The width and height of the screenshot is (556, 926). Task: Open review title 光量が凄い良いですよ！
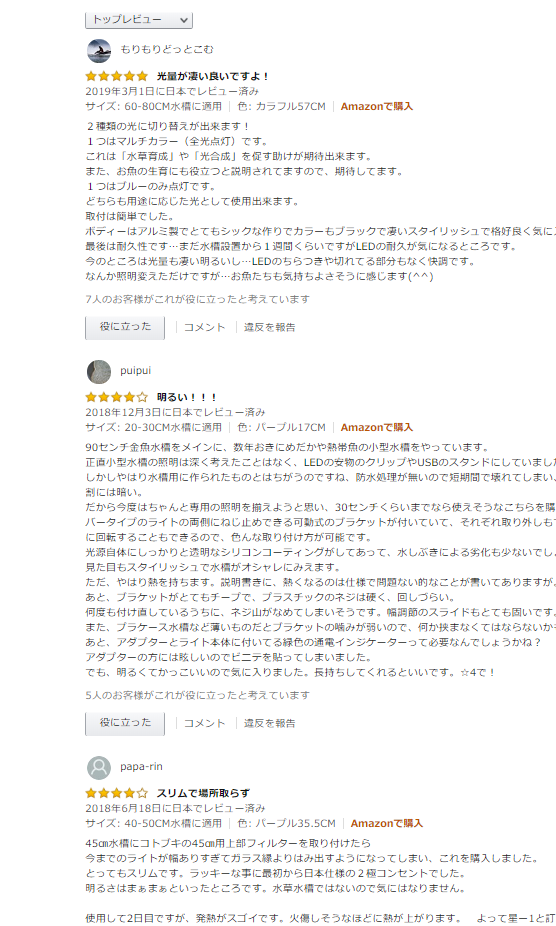[213, 76]
